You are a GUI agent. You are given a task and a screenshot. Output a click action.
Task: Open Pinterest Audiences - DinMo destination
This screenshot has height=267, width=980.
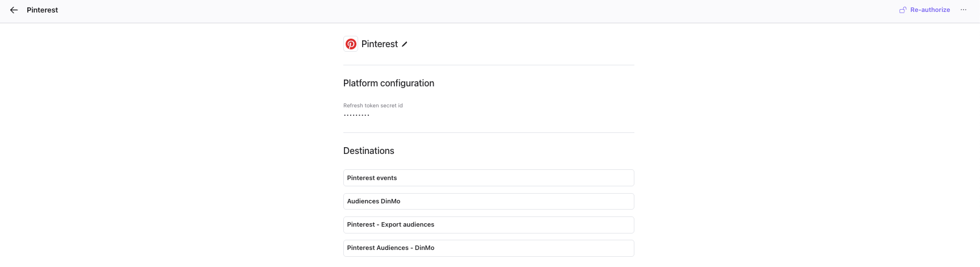[x=488, y=248]
